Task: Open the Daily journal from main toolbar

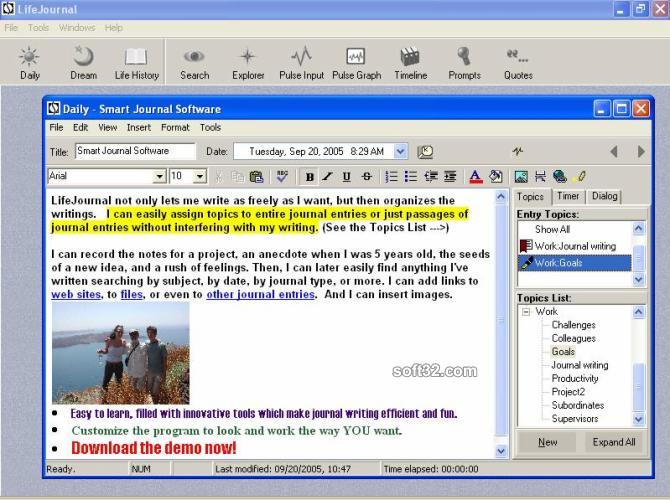Action: click(x=29, y=63)
